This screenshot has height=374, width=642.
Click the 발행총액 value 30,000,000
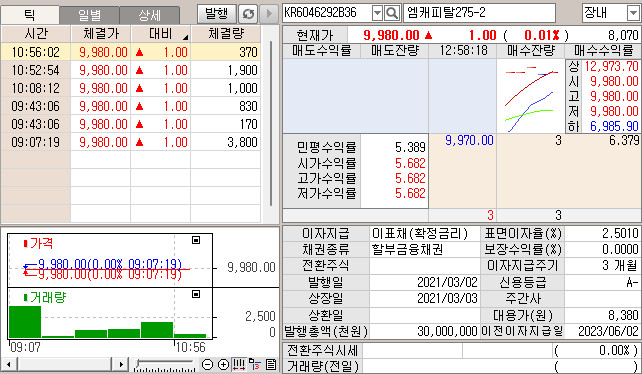(x=448, y=331)
